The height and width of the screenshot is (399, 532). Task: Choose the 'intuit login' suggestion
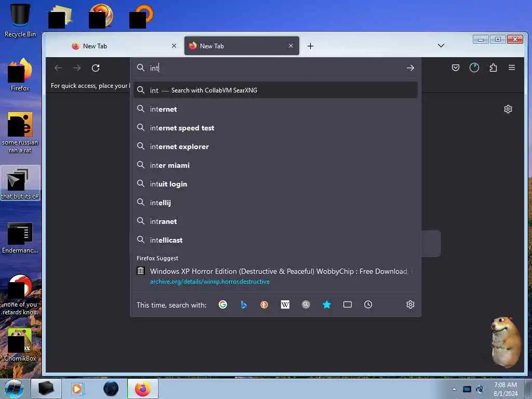(x=275, y=184)
